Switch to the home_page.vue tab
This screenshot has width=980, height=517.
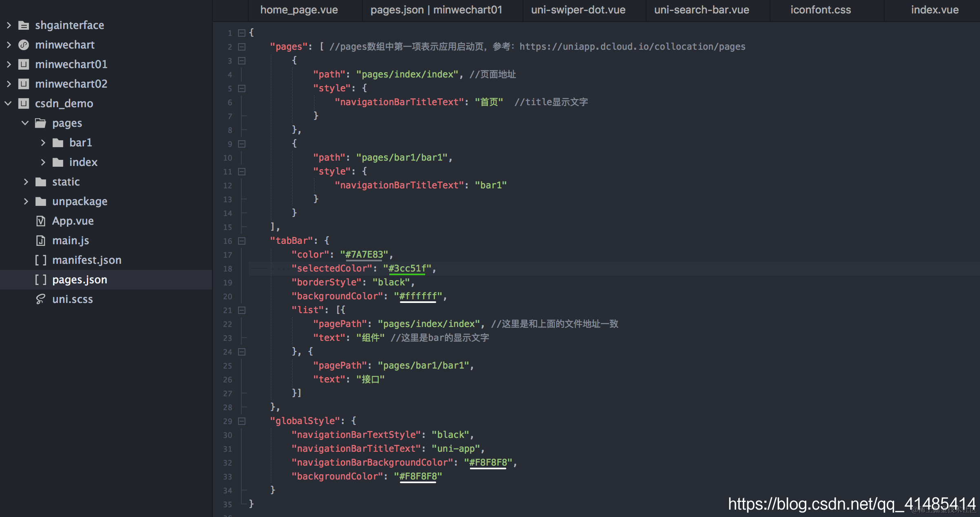(299, 10)
